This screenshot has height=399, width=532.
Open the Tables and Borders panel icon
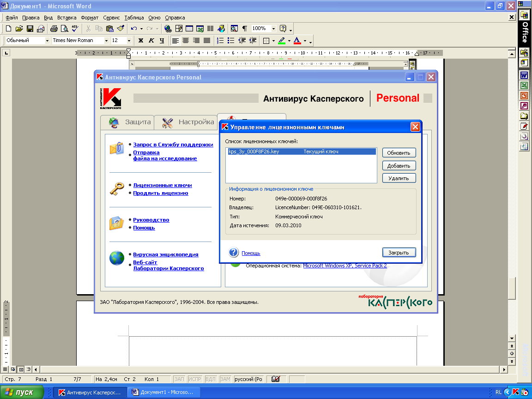(178, 29)
